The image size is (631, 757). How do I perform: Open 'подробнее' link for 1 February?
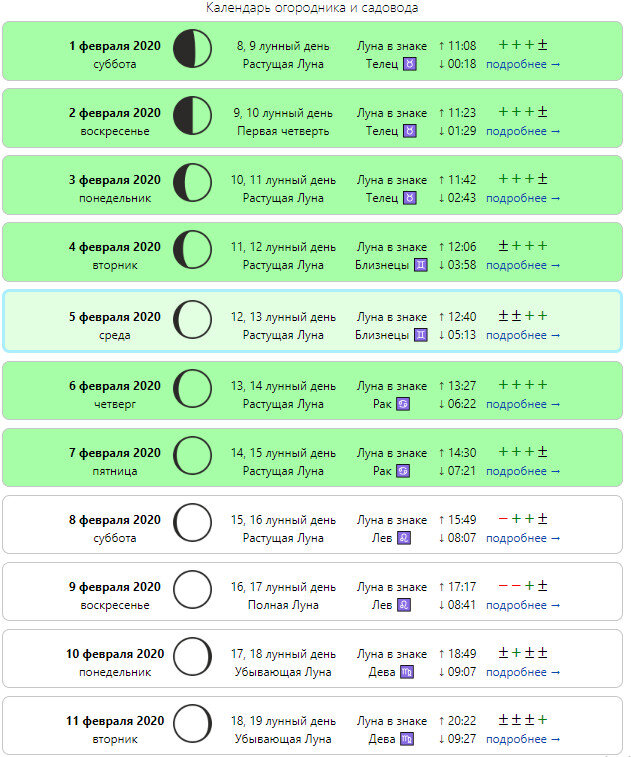(523, 64)
